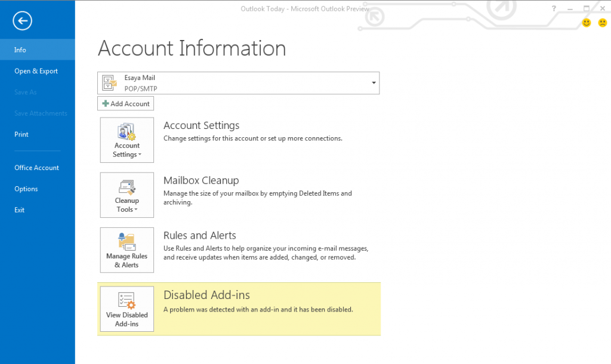Click the POP/SMTP account type text
Screen dimensions: 611x364
[141, 88]
